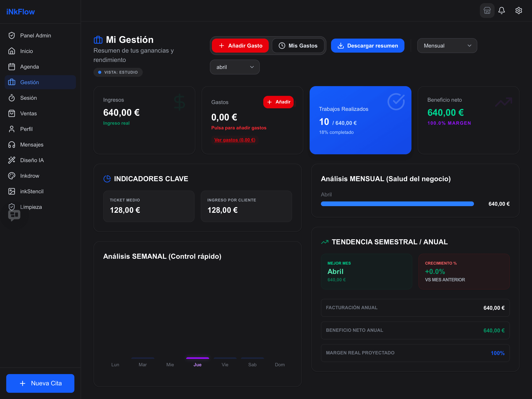This screenshot has width=532, height=399.
Task: Click the Abril monthly progress bar
Action: coord(397,204)
